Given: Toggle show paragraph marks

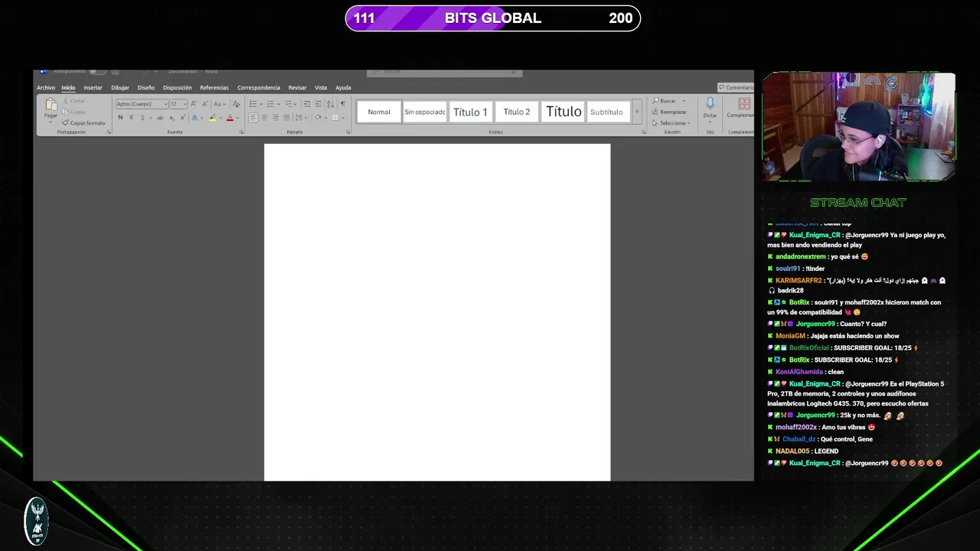Looking at the screenshot, I should [343, 103].
